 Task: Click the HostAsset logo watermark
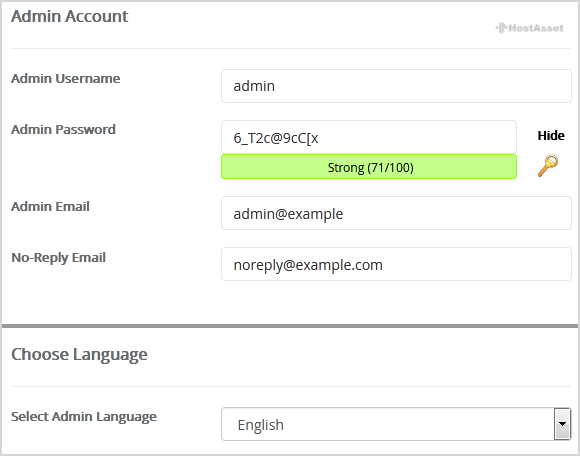click(529, 28)
